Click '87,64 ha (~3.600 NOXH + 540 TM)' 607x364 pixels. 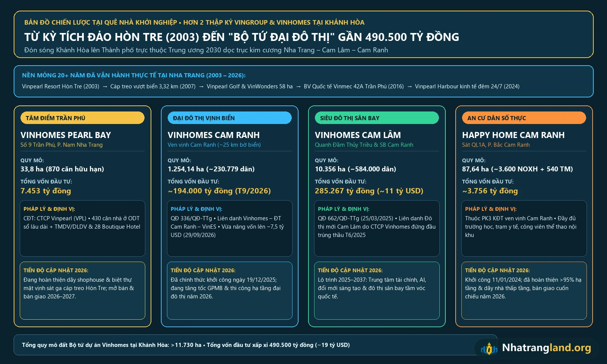tap(517, 169)
